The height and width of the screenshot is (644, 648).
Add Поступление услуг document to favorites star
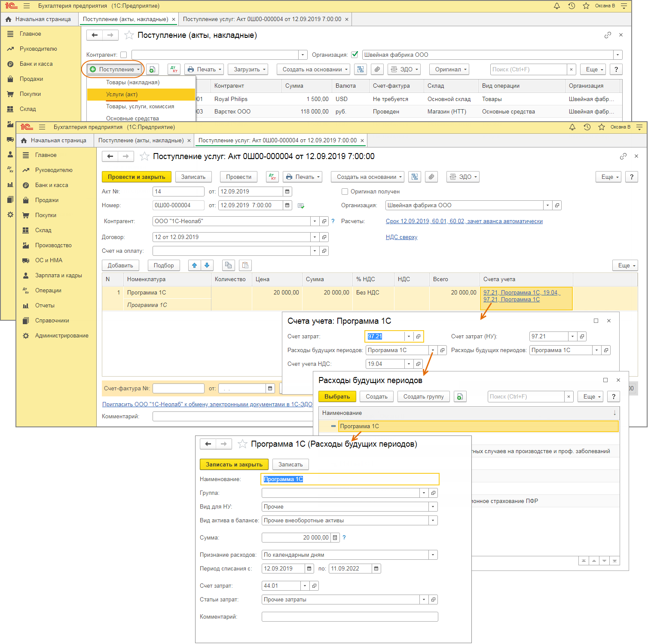coord(145,156)
